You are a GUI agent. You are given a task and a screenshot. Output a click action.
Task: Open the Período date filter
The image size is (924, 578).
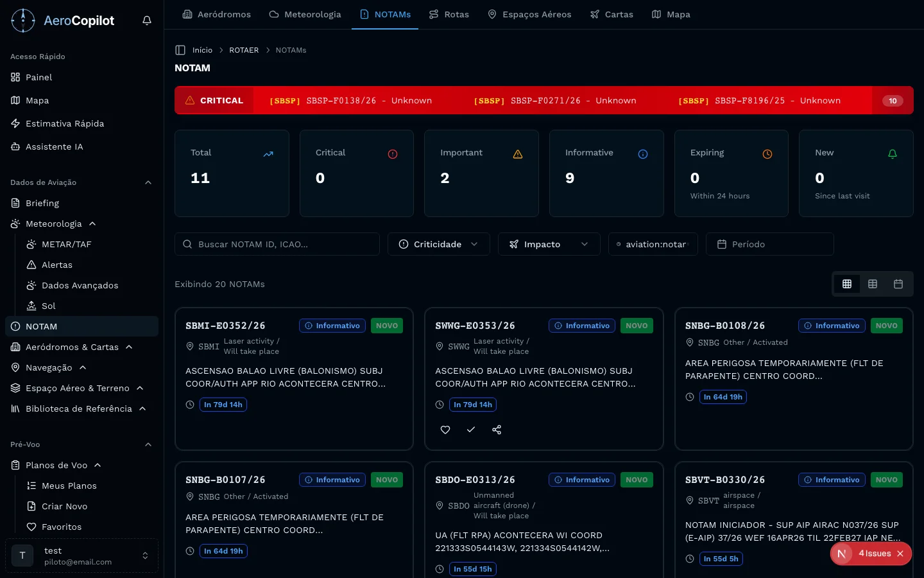tap(769, 244)
